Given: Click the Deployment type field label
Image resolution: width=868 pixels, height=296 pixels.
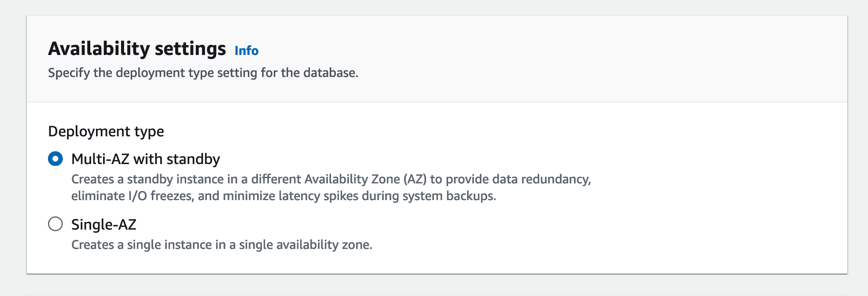Looking at the screenshot, I should (106, 131).
